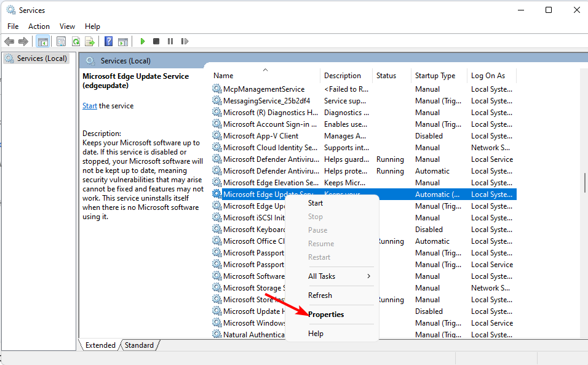Click the Forward navigation arrow
The width and height of the screenshot is (588, 365).
(x=23, y=41)
